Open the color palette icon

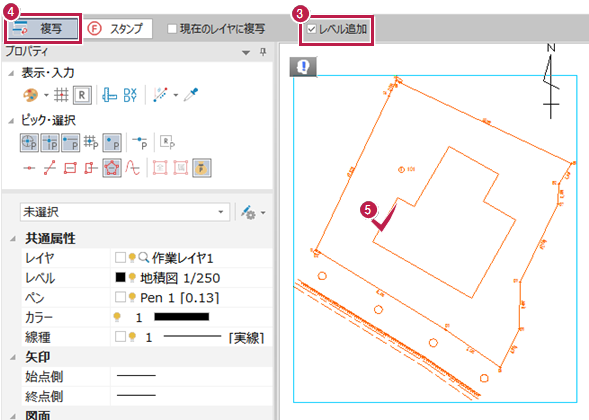tap(30, 95)
